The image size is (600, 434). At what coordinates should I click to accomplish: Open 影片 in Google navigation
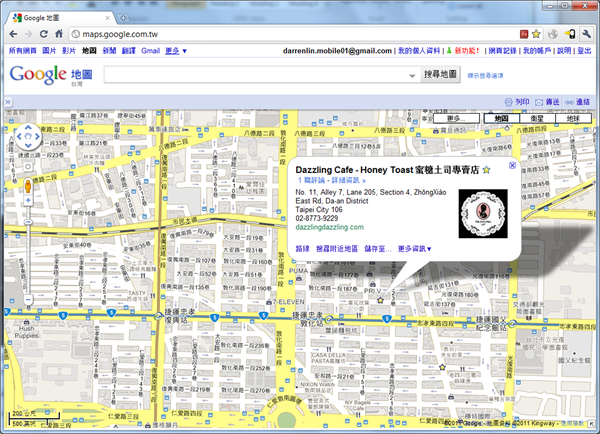69,51
